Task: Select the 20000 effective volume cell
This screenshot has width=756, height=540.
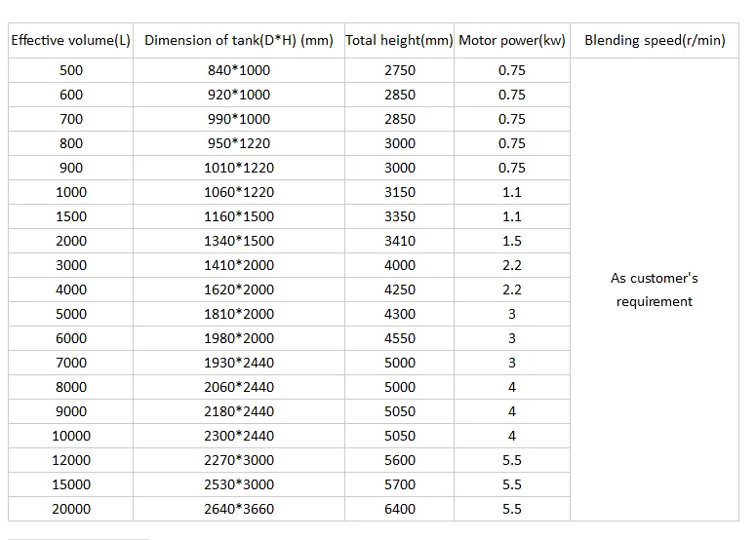Action: point(71,509)
